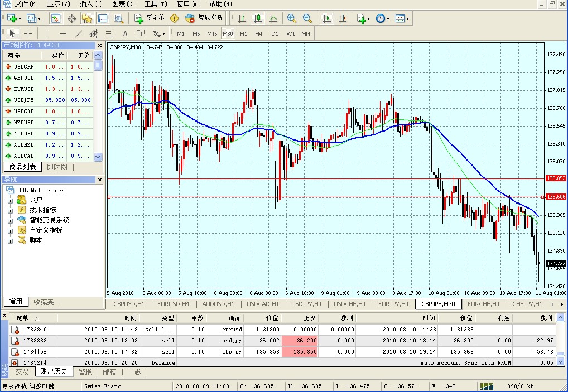Close the market watch panel
568x392 pixels.
(x=100, y=45)
